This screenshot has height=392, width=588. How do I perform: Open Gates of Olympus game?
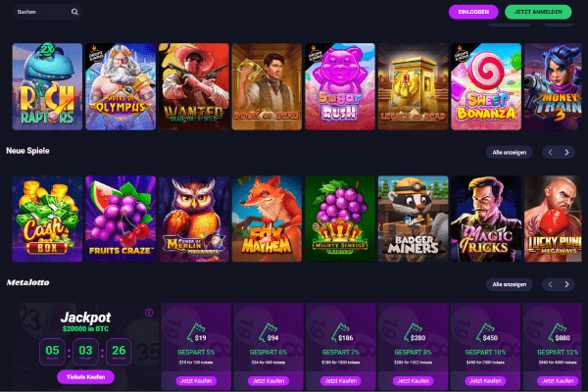pyautogui.click(x=121, y=86)
